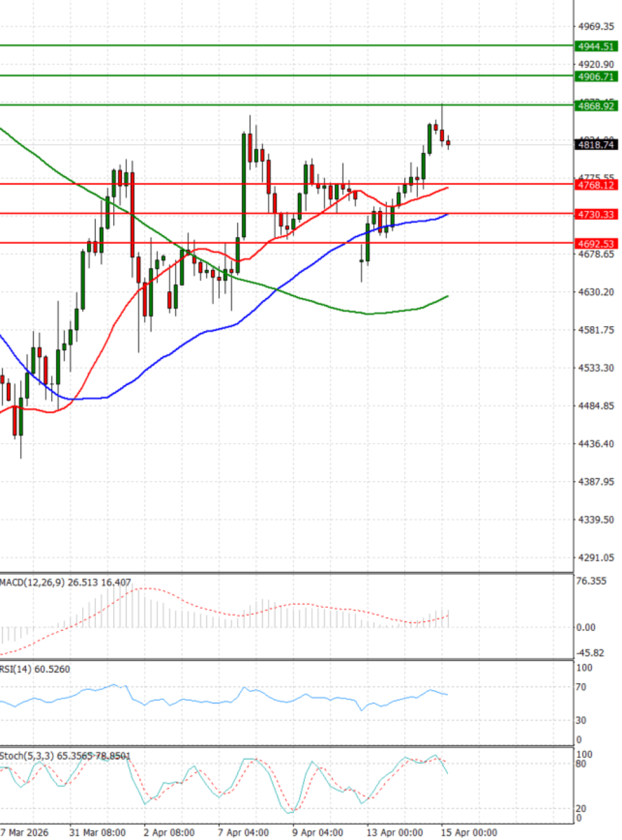622x840 pixels.
Task: Select 2 Apr 08:00 on the time axis
Action: 169,833
